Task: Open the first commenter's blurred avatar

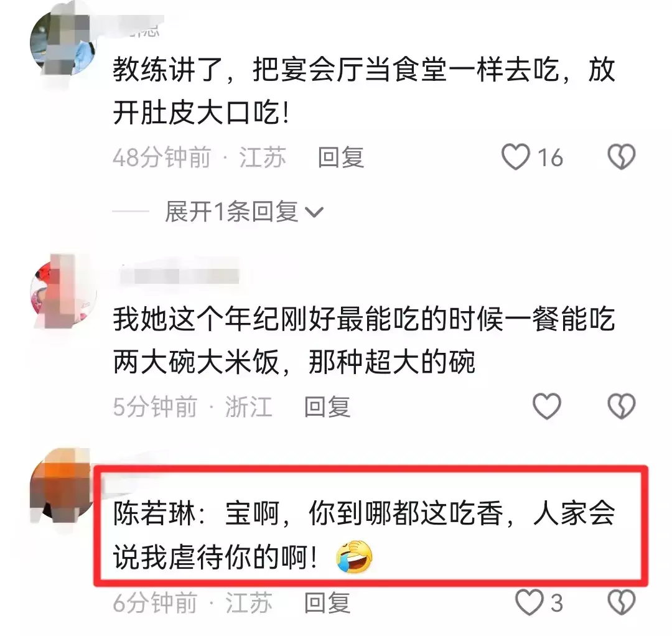Action: pyautogui.click(x=63, y=43)
